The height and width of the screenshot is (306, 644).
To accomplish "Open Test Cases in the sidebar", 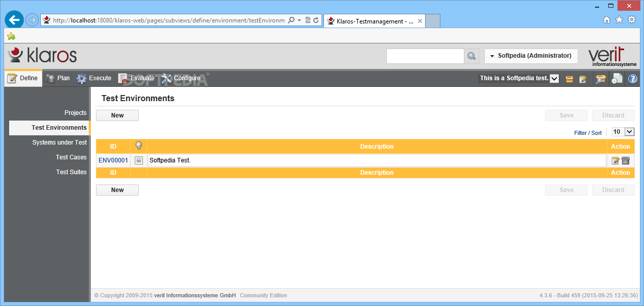I will (x=71, y=157).
